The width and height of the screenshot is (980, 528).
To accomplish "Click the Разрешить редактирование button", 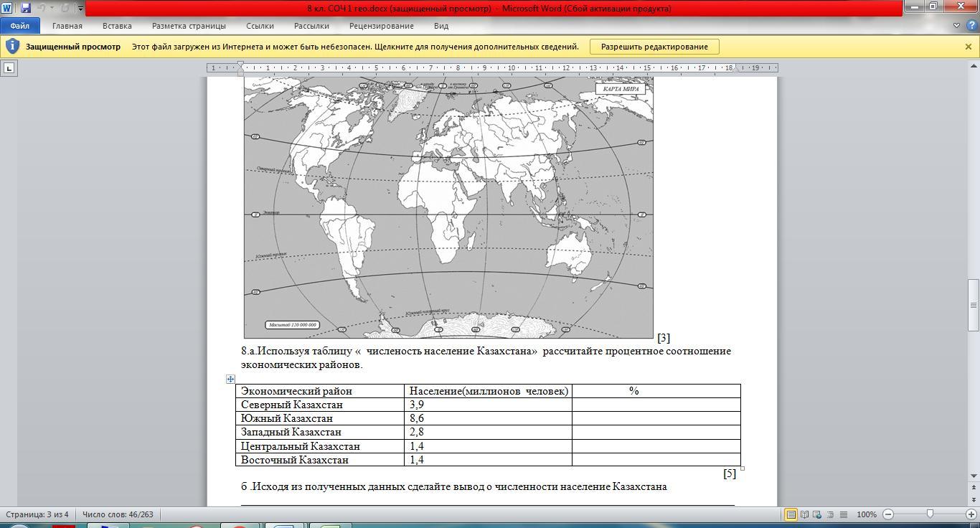I will tap(654, 47).
